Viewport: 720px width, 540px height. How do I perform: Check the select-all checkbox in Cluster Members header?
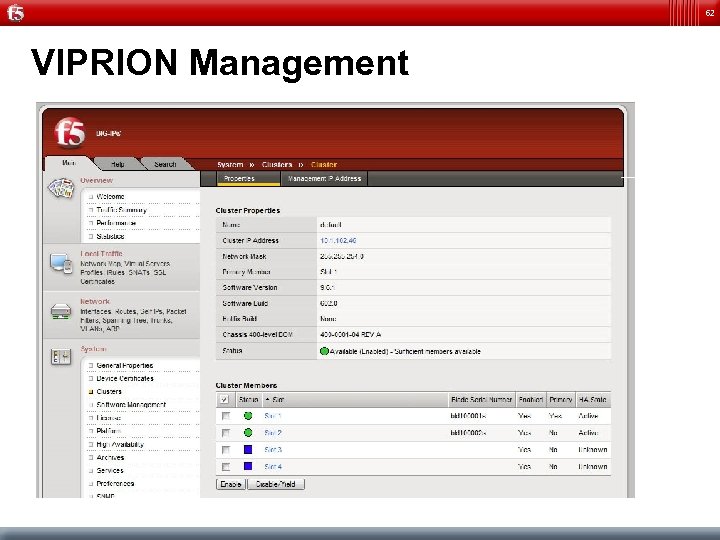click(225, 399)
